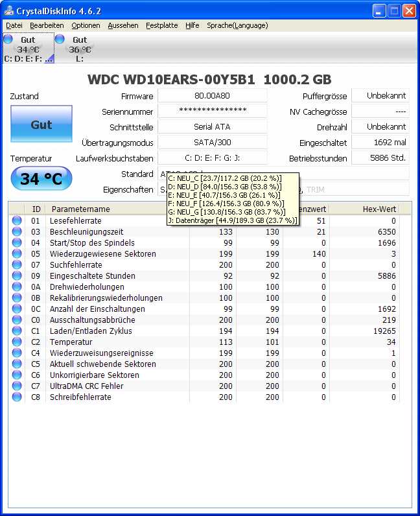Click the NV Cachegrösse ---- field
420x516 pixels.
(380, 111)
